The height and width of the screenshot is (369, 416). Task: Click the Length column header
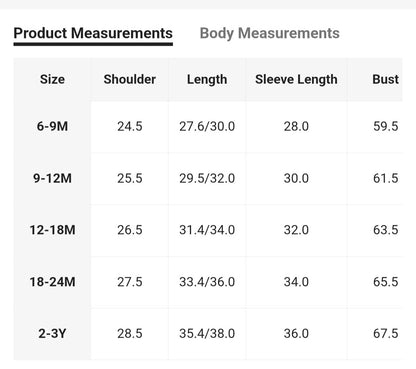(207, 80)
